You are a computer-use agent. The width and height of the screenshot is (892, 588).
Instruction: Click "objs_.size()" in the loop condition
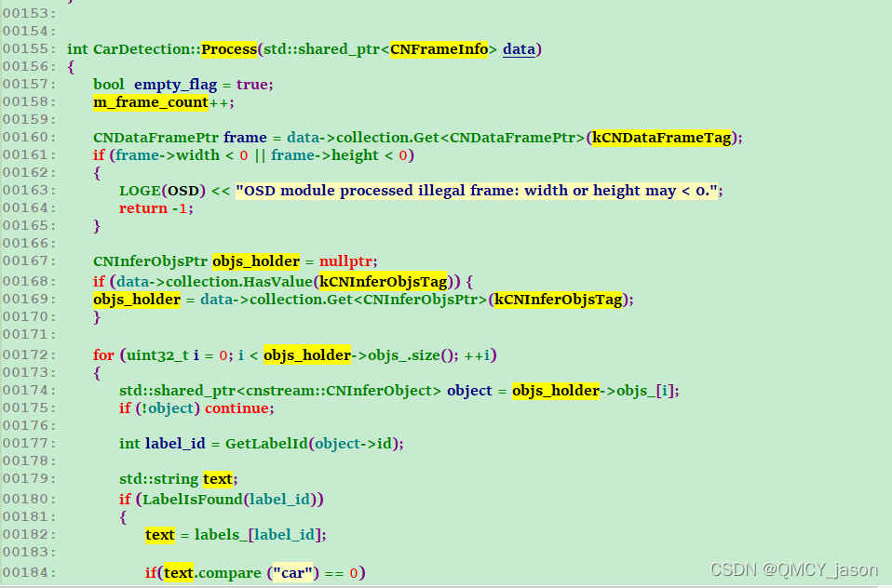coord(412,355)
